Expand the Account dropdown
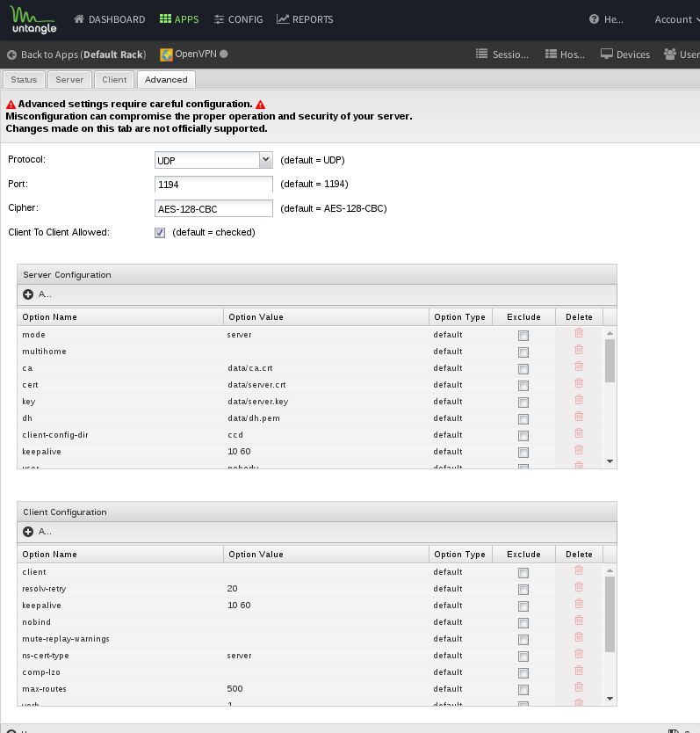This screenshot has height=733, width=700. pos(676,19)
